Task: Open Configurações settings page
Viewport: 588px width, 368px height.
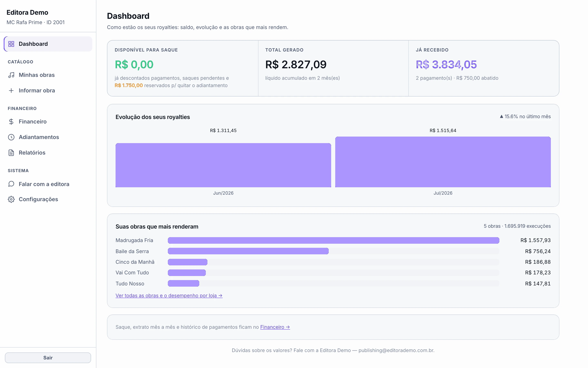Action: (48, 199)
